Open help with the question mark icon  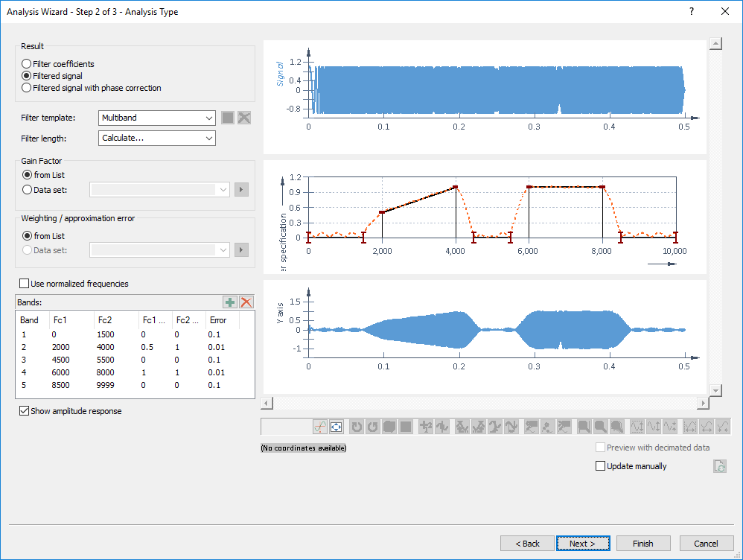pos(692,11)
